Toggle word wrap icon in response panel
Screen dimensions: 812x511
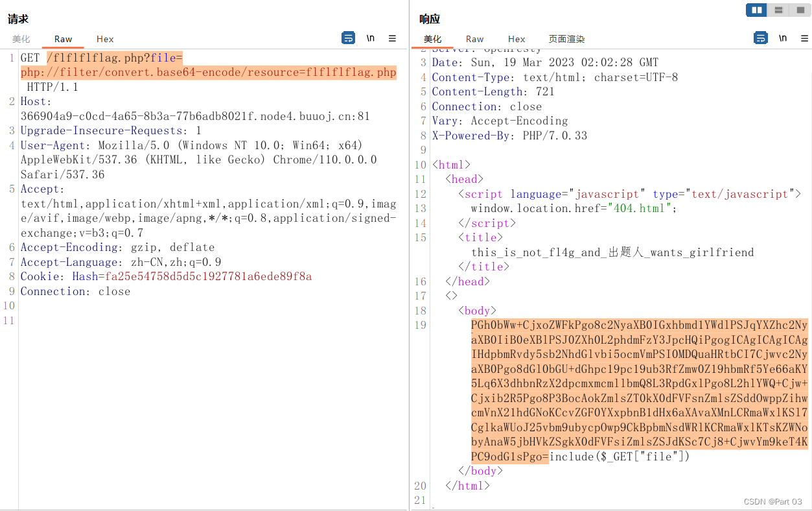[x=761, y=38]
